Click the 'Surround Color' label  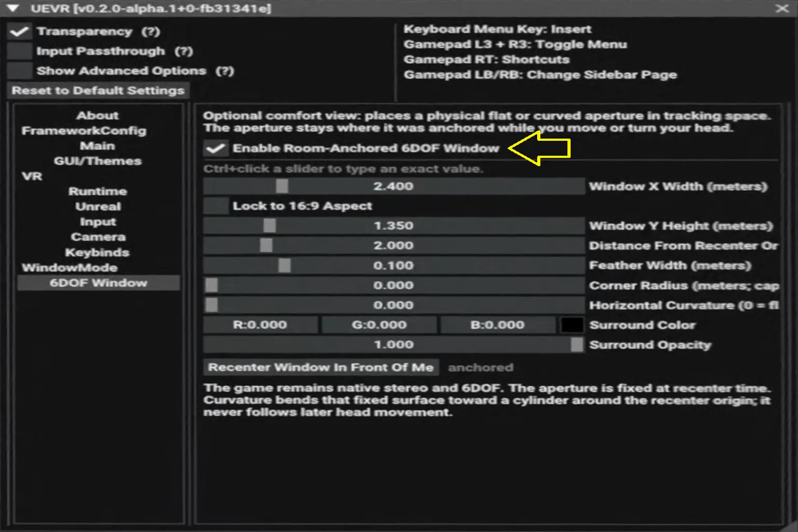click(x=643, y=325)
